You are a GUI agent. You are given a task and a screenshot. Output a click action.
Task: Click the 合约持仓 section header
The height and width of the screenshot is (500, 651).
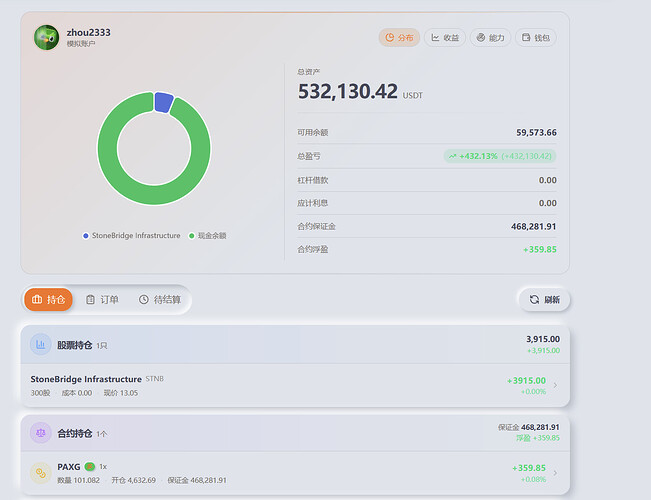pos(295,433)
